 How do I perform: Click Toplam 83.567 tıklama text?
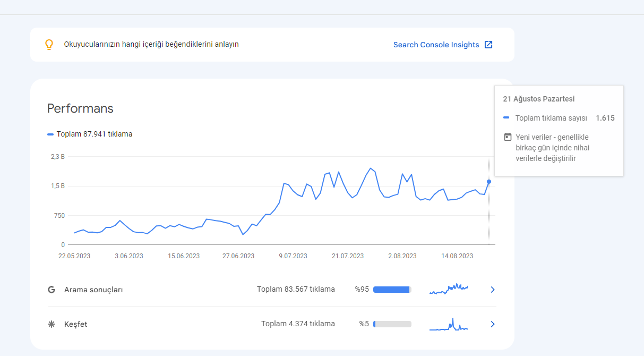pyautogui.click(x=296, y=290)
